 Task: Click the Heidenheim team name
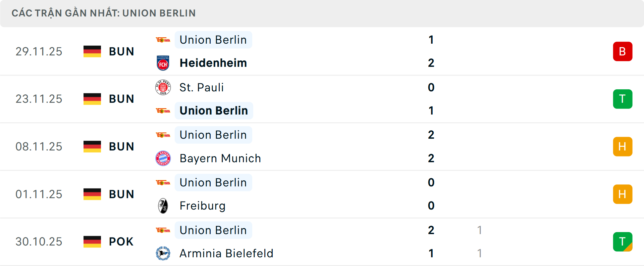point(213,63)
